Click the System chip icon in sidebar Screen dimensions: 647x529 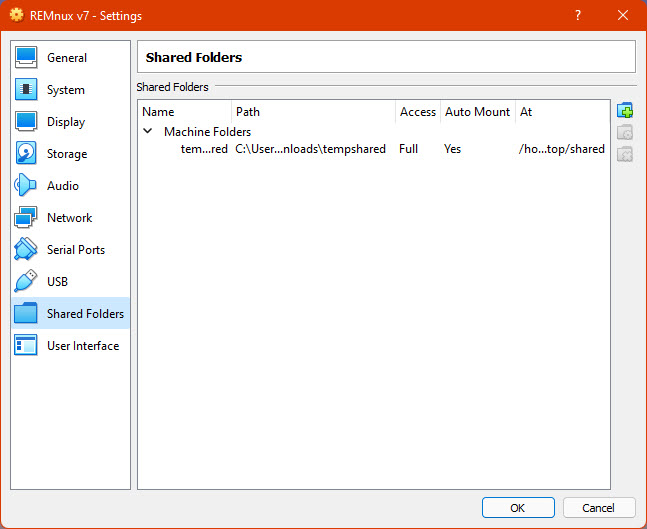[27, 90]
